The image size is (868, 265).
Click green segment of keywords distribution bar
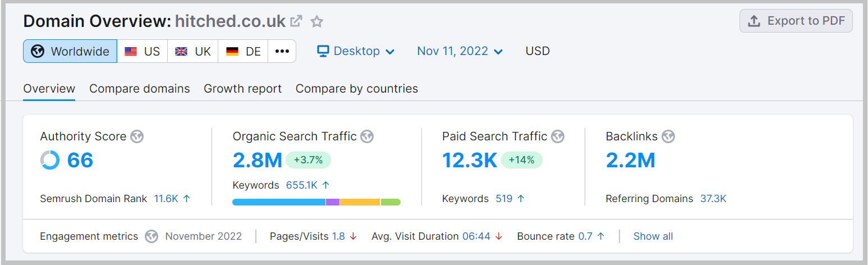[391, 202]
